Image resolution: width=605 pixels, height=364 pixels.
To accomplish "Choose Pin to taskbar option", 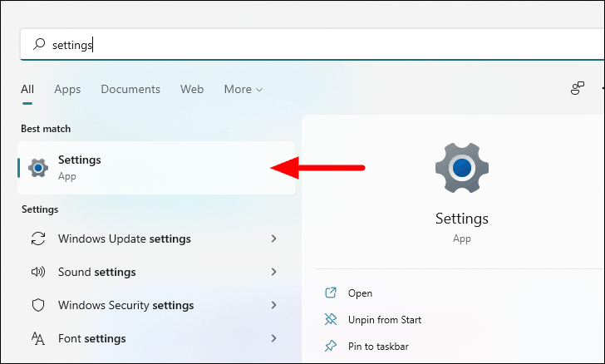I will 378,347.
